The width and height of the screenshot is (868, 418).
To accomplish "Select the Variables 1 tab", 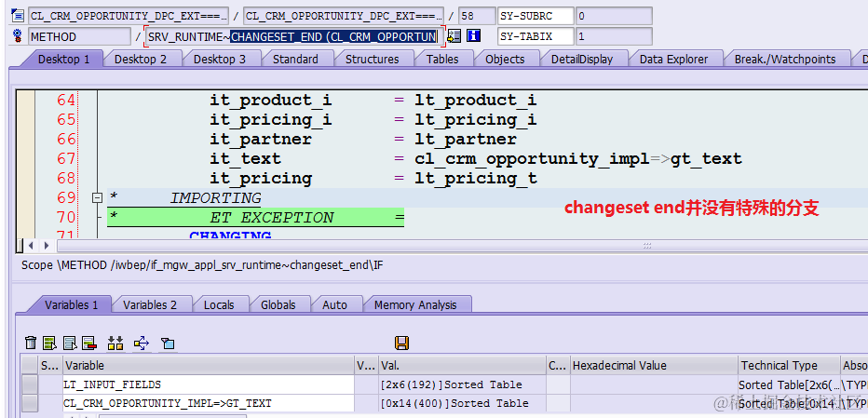I will pos(72,304).
